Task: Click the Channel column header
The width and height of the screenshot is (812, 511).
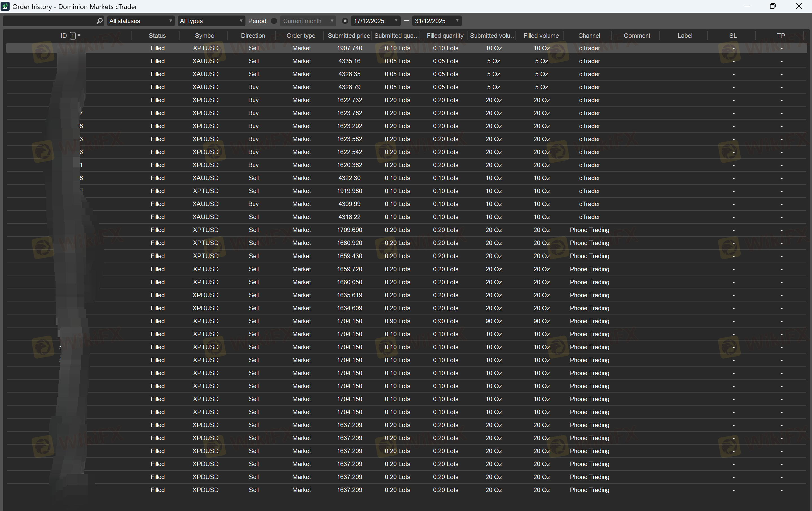Action: [x=589, y=36]
